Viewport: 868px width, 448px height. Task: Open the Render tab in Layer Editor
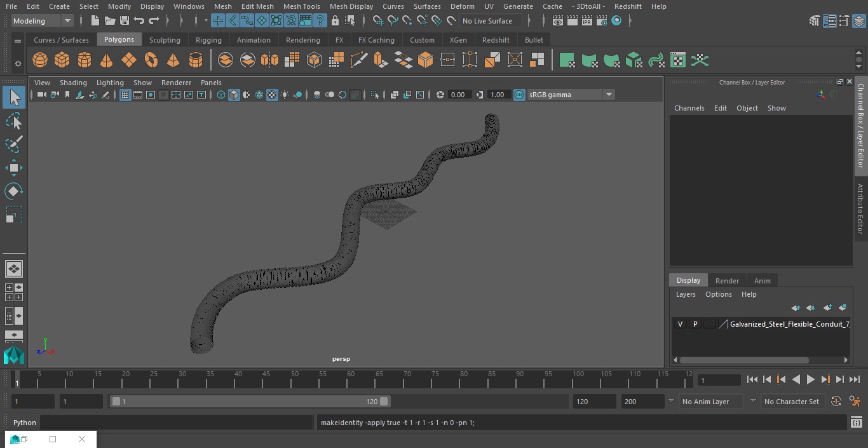click(x=727, y=281)
